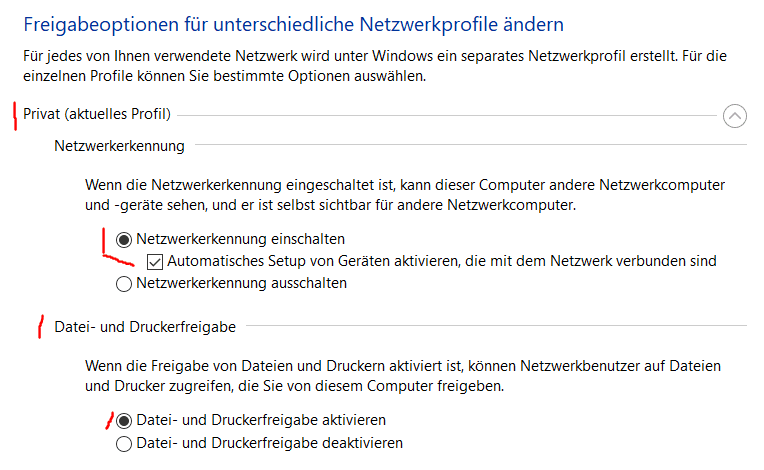
Task: Click the "Datei- und Druckerfreigabe deaktivieren" label text
Action: coord(269,443)
